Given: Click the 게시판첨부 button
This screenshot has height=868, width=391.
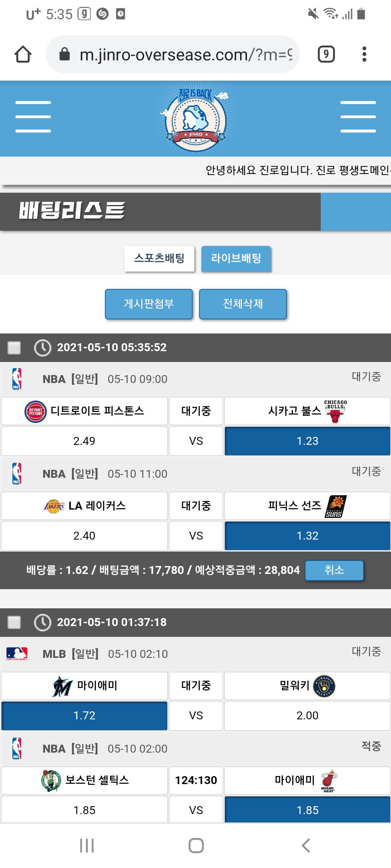Looking at the screenshot, I should [149, 304].
